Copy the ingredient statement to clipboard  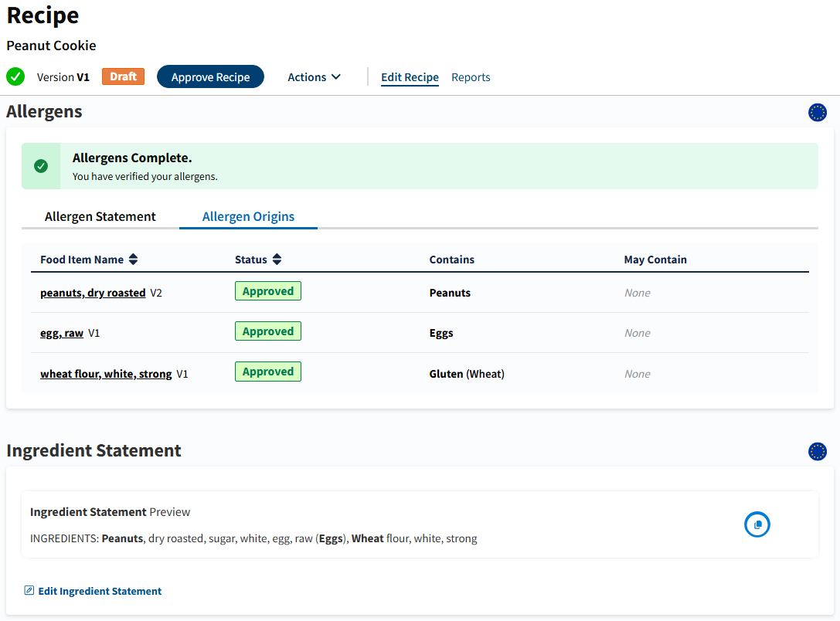[757, 524]
